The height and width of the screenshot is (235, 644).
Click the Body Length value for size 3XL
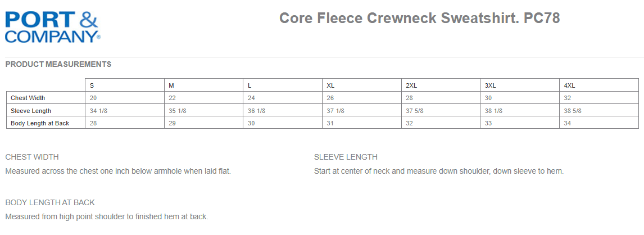point(488,123)
